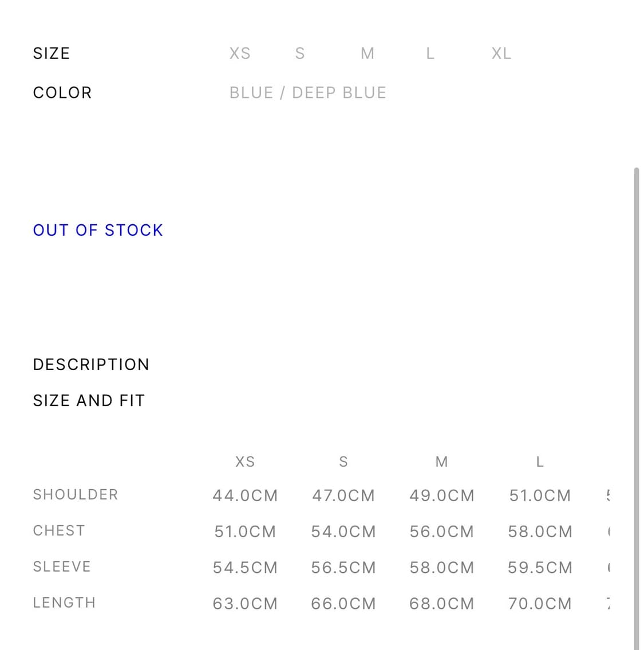The width and height of the screenshot is (644, 650).
Task: Select size XS option
Action: 240,53
